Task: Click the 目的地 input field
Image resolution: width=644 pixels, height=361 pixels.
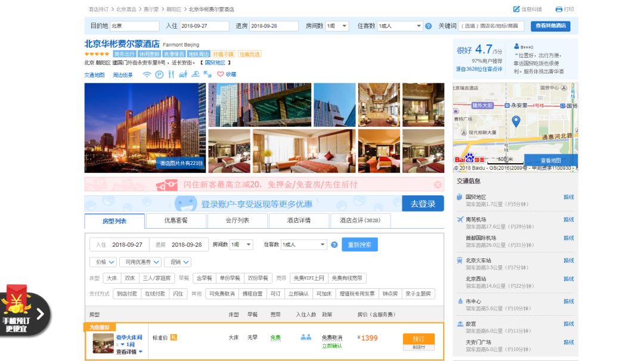Action: [134, 26]
